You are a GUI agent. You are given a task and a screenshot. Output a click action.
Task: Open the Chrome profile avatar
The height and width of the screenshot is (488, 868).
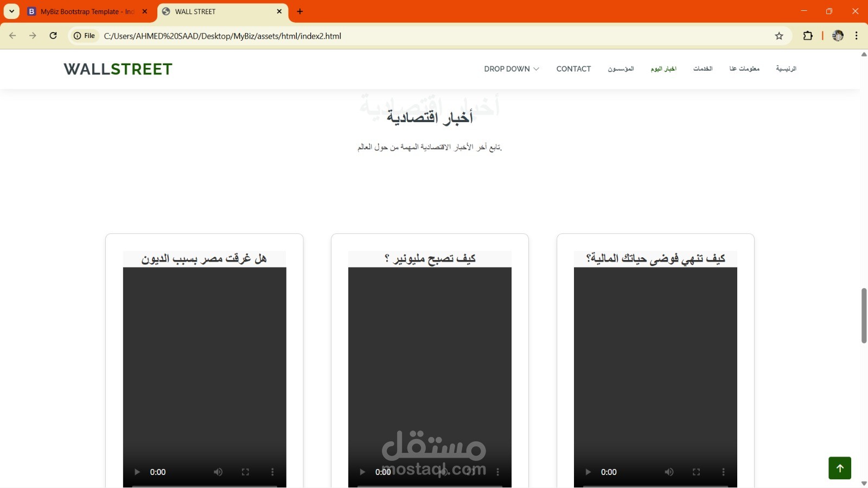[838, 36]
